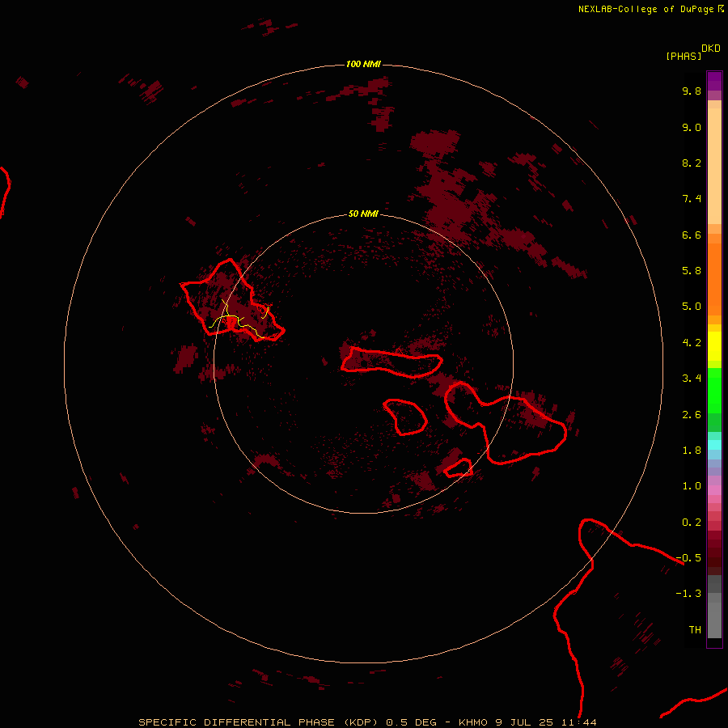Screen dimensions: 728x728
Task: Click the 5.8 value on color scale
Action: pyautogui.click(x=692, y=271)
